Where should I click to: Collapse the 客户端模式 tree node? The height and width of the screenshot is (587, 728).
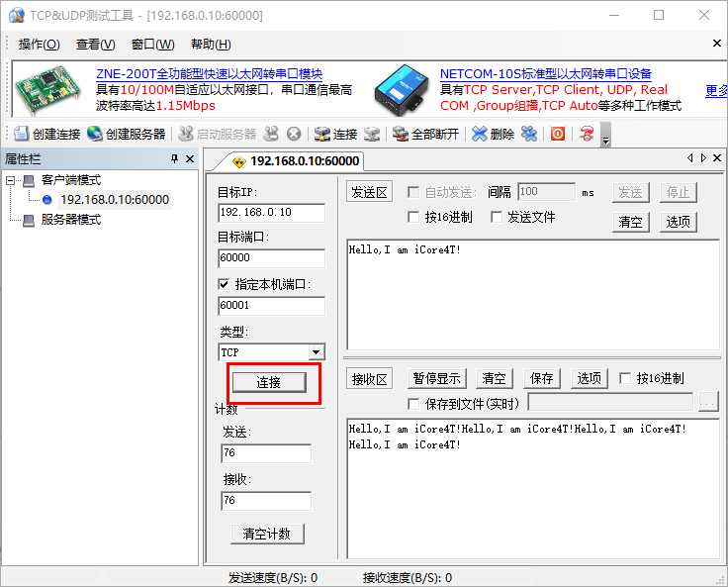[11, 180]
